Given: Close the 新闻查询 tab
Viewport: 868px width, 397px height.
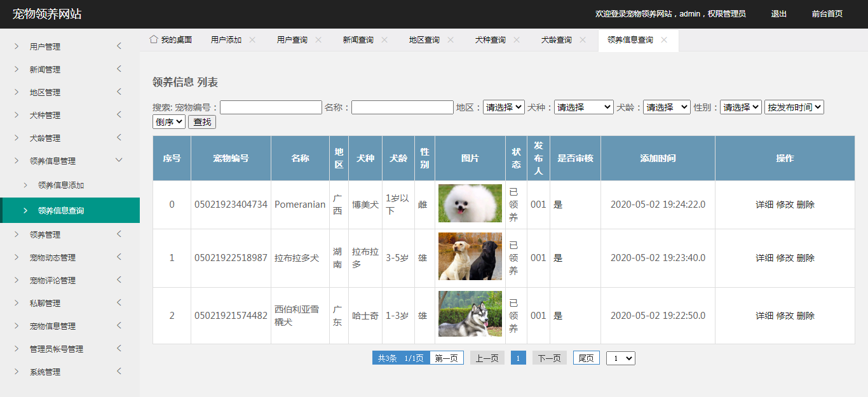Looking at the screenshot, I should 384,39.
